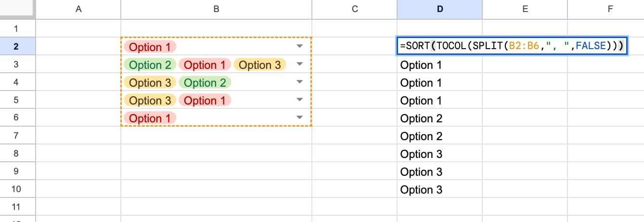Select the row 7 header
The image size is (644, 222).
(x=16, y=136)
